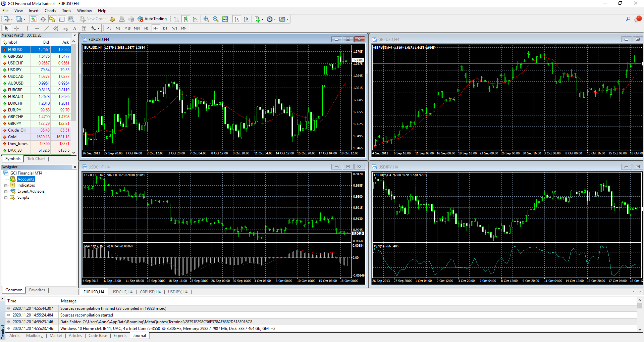
Task: Open the Charts menu
Action: pyautogui.click(x=50, y=11)
